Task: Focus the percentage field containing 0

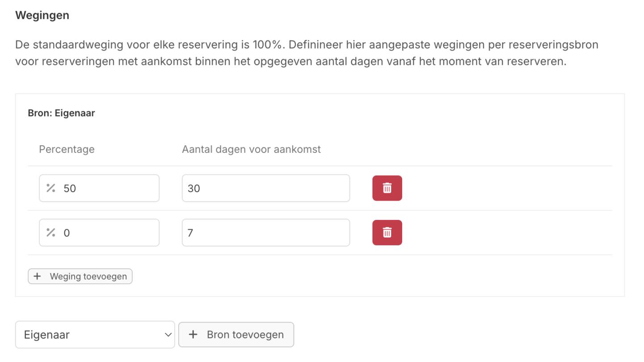Action: 107,232
